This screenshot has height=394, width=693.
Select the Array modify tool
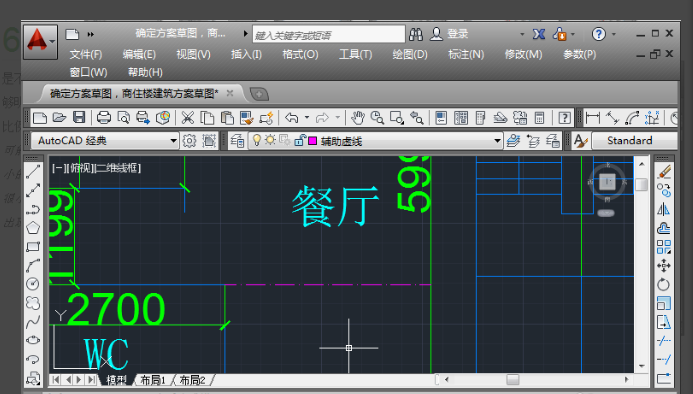[x=664, y=247]
